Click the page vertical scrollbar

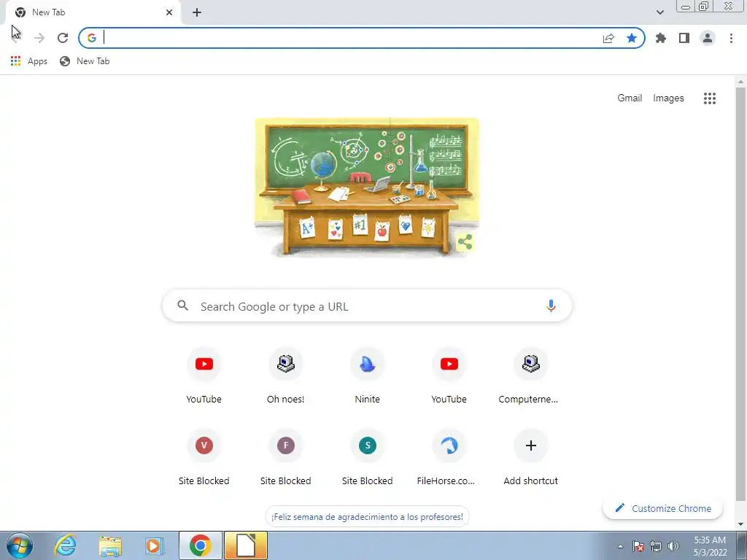pos(740,295)
